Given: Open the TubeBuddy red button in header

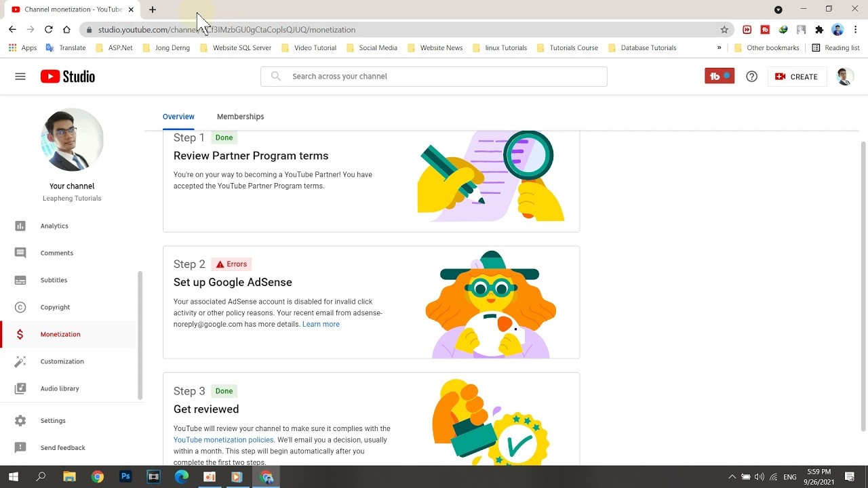Looking at the screenshot, I should point(719,77).
